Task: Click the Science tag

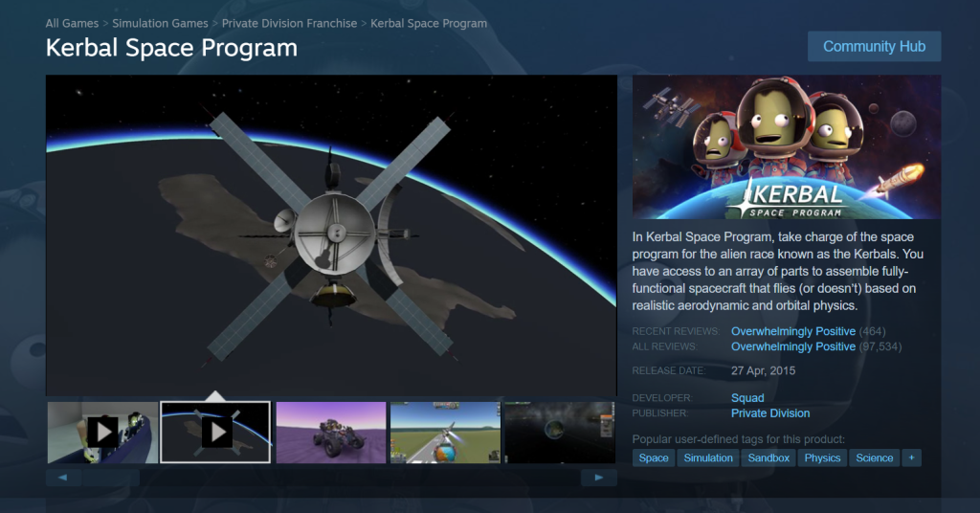Action: (875, 458)
